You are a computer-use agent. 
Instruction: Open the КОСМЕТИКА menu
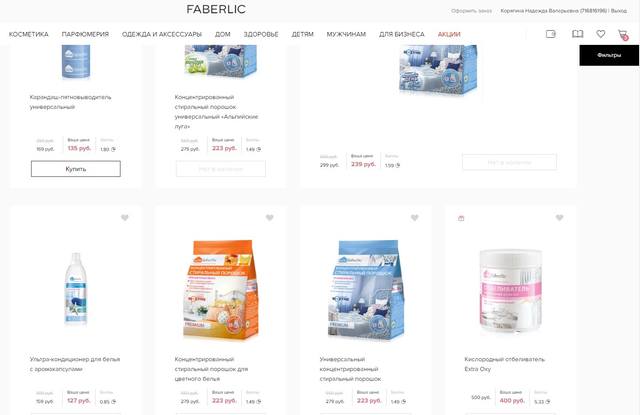pyautogui.click(x=29, y=34)
